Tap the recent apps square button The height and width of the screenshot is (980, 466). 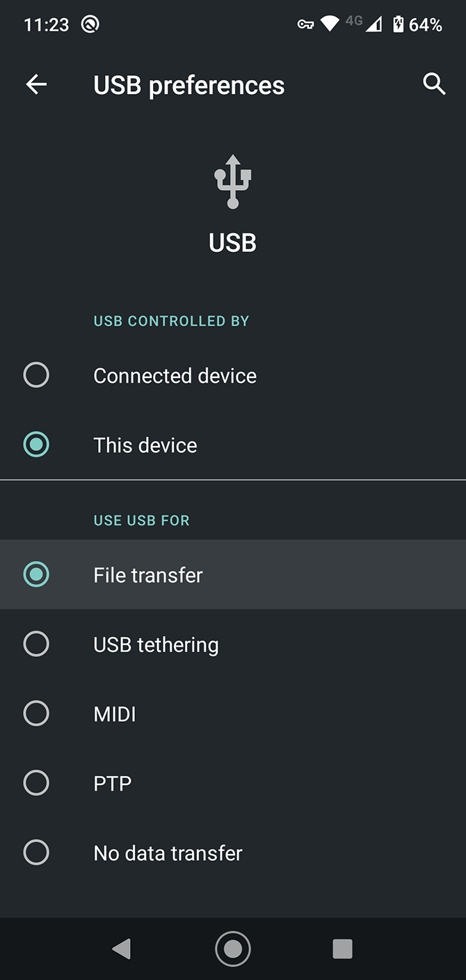(342, 948)
